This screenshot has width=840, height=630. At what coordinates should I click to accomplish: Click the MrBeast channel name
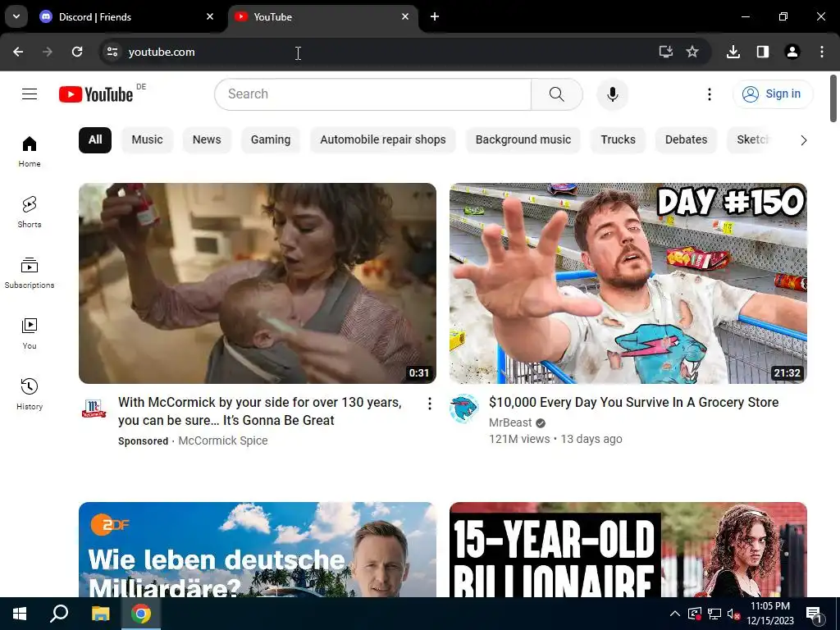pos(510,422)
